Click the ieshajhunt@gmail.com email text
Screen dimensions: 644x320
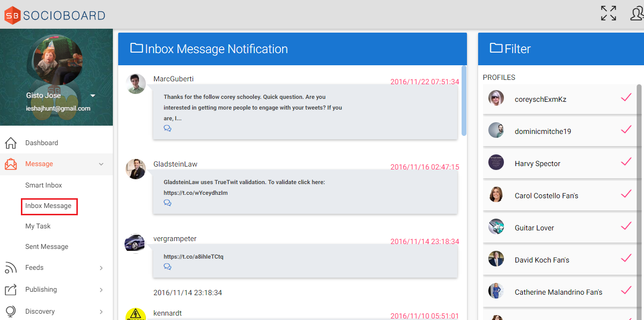coord(58,109)
